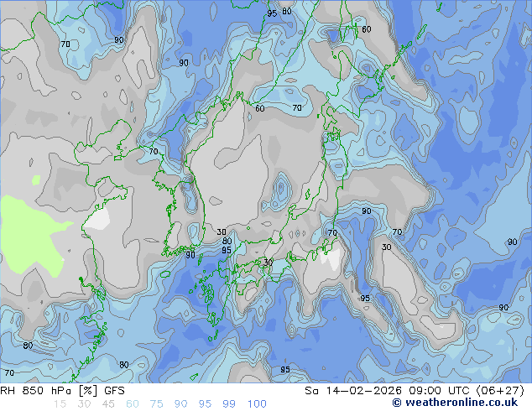This screenshot has width=532, height=411.
Task: Select the 45 value in the legend
Action: (108, 403)
